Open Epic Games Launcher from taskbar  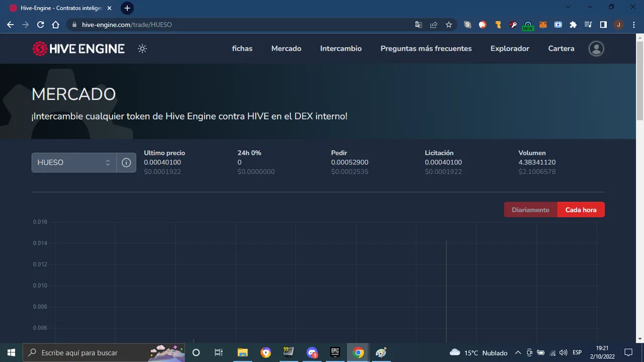(x=335, y=352)
